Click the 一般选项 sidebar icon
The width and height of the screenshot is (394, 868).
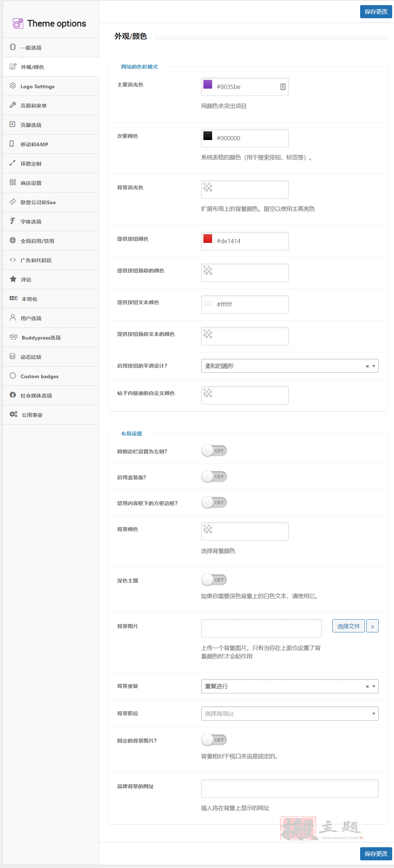(13, 47)
